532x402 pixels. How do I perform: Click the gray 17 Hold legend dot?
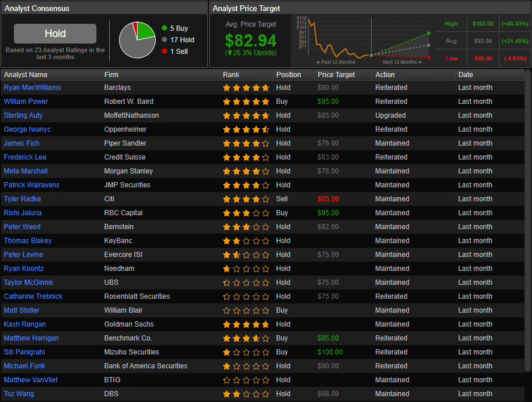point(164,39)
